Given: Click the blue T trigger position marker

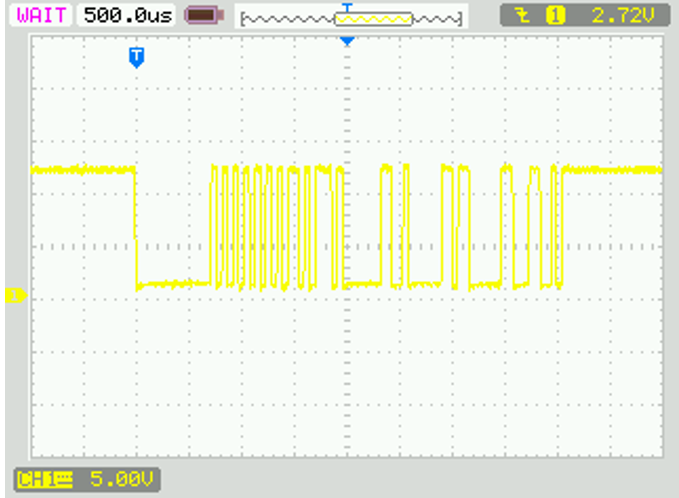Looking at the screenshot, I should pyautogui.click(x=136, y=58).
